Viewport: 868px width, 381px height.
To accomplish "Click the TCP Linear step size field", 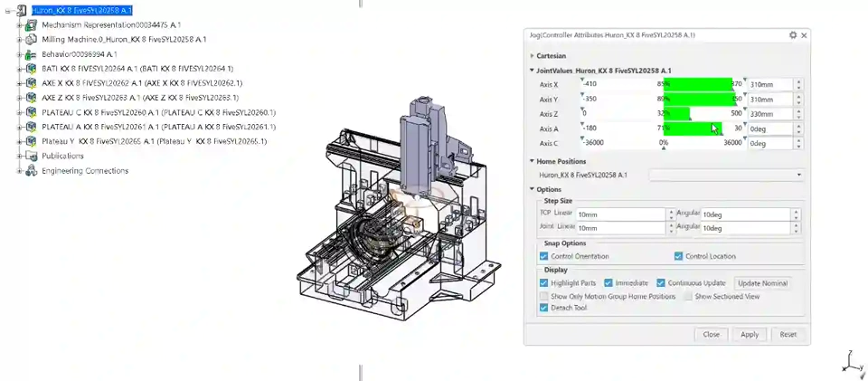I will click(620, 214).
